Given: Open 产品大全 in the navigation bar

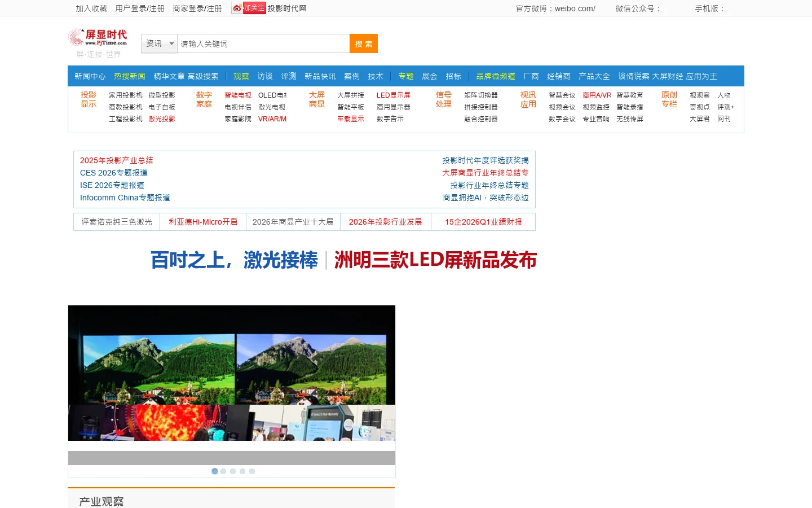Looking at the screenshot, I should click(594, 76).
